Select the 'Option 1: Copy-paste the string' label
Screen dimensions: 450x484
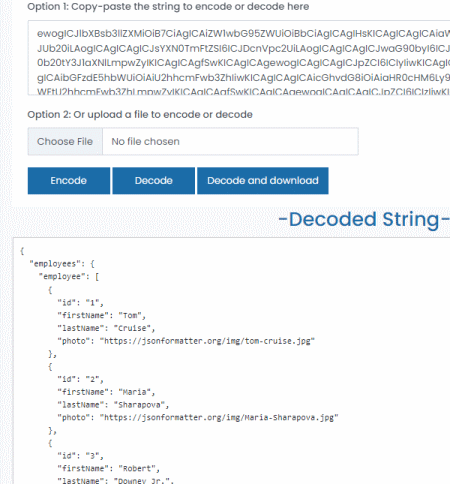point(168,6)
